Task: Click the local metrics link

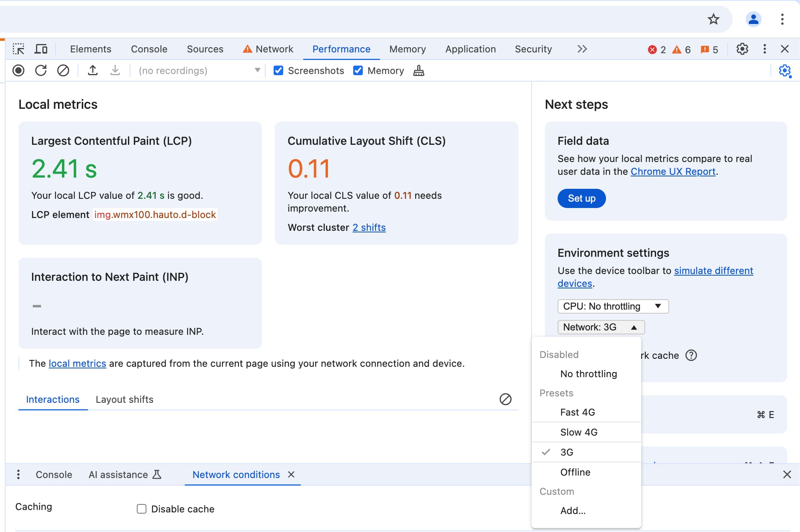Action: coord(77,363)
